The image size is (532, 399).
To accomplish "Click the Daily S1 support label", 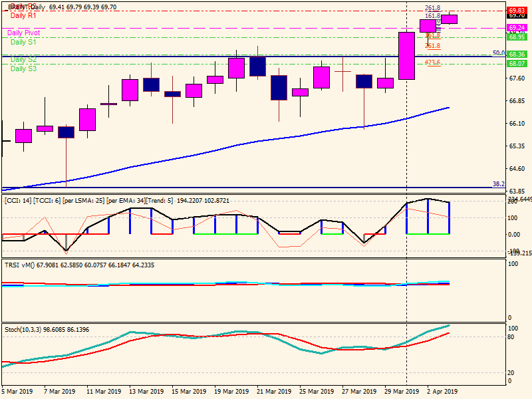I will [23, 42].
